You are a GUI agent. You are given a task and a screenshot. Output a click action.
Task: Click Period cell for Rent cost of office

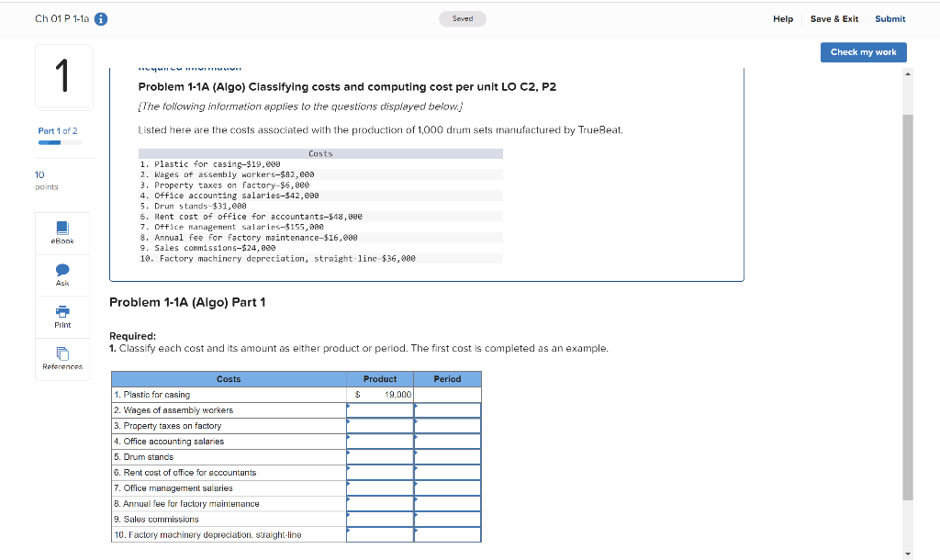point(447,473)
